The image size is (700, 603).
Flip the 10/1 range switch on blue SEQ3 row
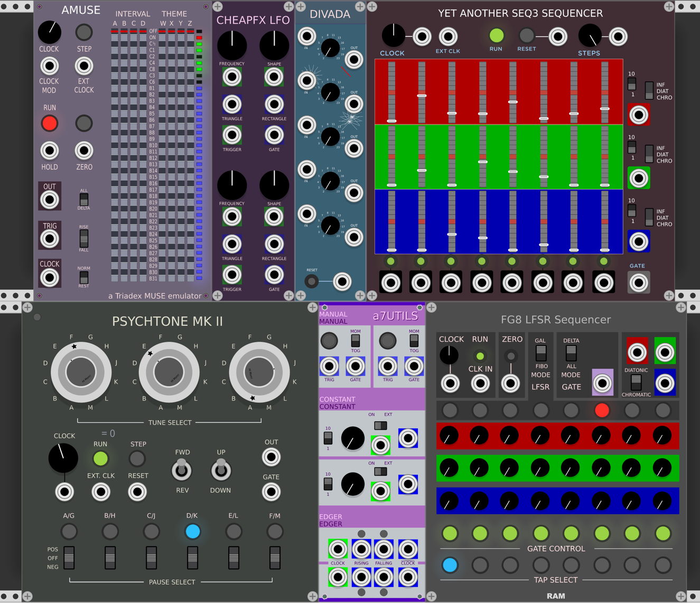click(631, 211)
